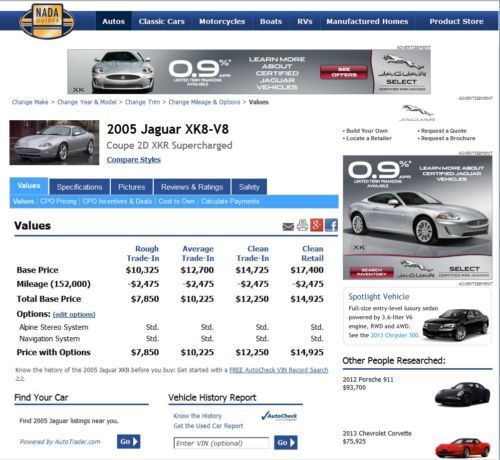Open the Safety tab
Viewport: 500px width, 460px height.
[x=249, y=187]
